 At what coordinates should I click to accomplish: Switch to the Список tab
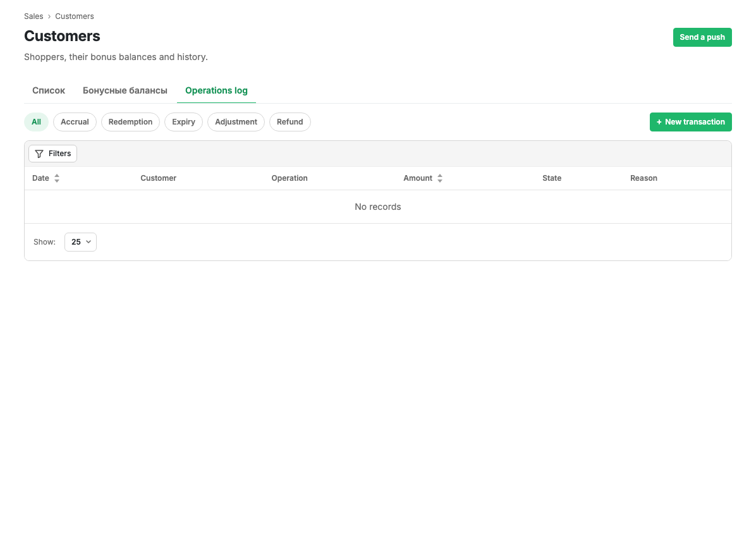click(49, 90)
